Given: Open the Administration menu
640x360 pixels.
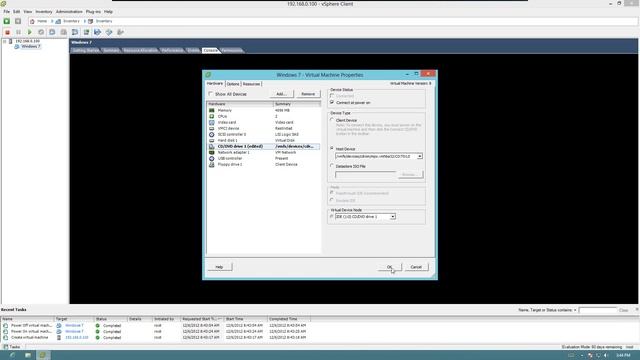Looking at the screenshot, I should tap(69, 12).
